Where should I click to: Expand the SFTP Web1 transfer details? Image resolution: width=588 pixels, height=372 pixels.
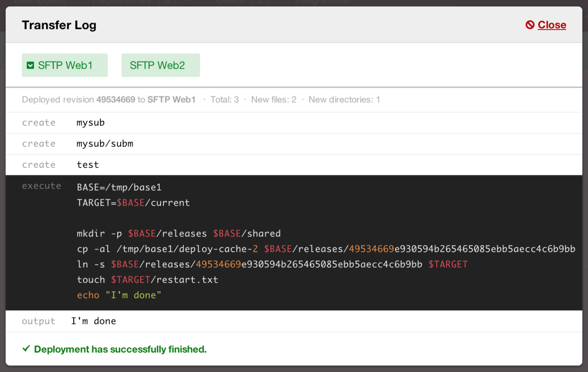65,65
